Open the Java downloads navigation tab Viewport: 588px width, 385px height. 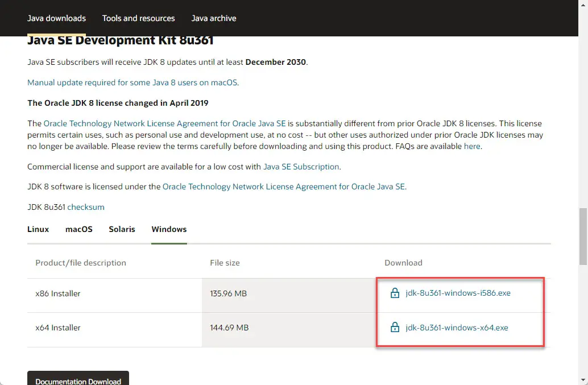pos(56,18)
